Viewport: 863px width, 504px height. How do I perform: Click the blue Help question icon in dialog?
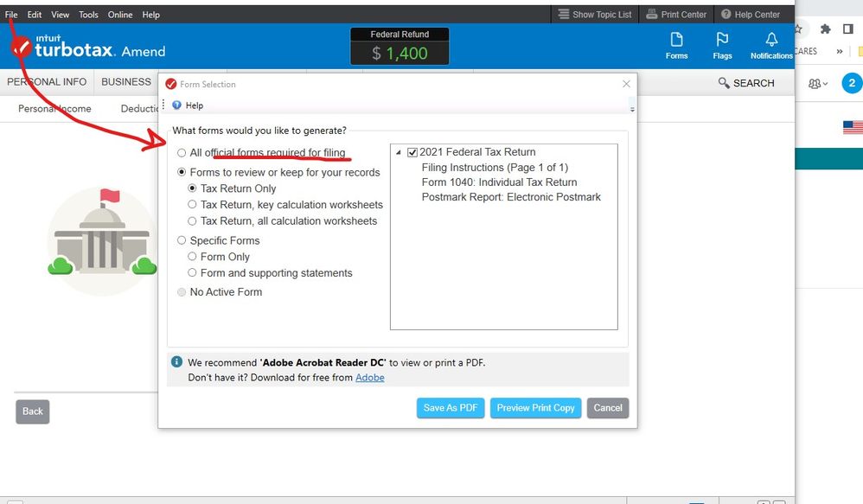pos(176,105)
